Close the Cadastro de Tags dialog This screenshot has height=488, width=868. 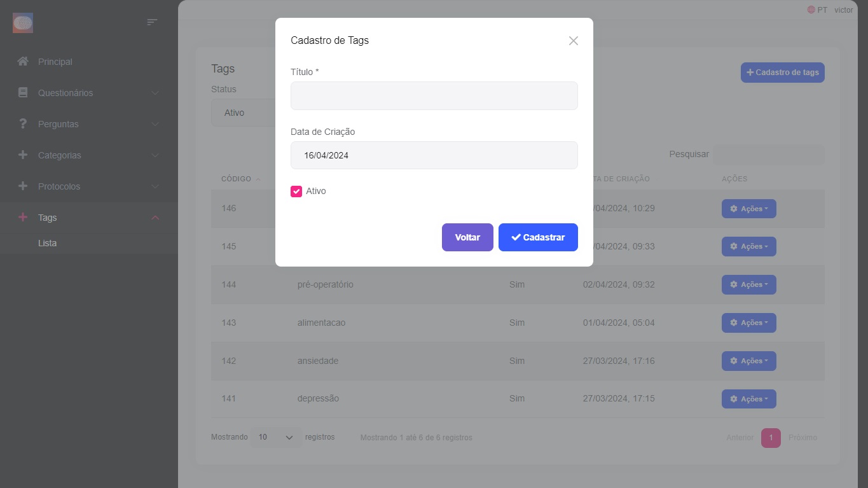(x=573, y=41)
